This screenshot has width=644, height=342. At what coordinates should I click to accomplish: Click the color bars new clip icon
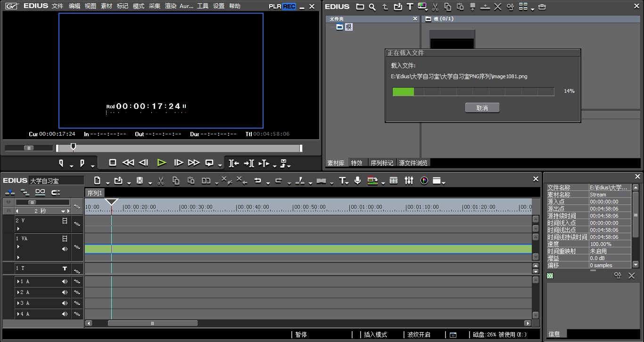point(422,7)
